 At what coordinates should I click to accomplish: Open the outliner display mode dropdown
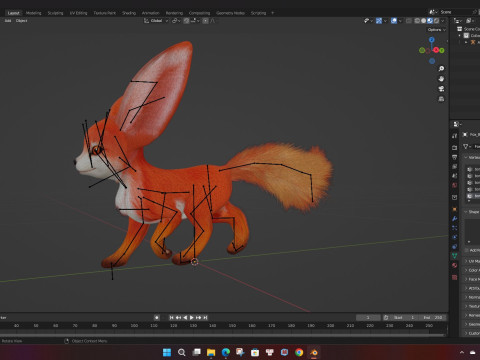(x=470, y=21)
